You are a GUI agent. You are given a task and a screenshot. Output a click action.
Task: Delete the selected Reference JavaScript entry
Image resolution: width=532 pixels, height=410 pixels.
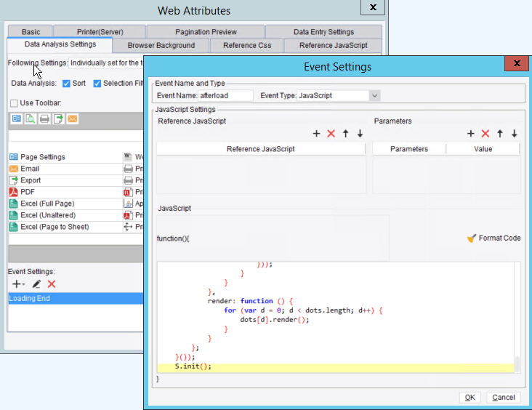point(331,133)
